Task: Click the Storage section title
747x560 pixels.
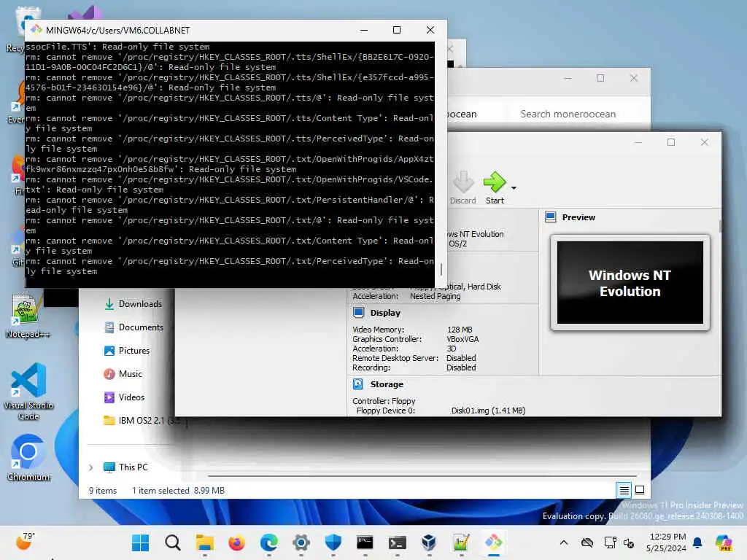Action: pyautogui.click(x=387, y=384)
